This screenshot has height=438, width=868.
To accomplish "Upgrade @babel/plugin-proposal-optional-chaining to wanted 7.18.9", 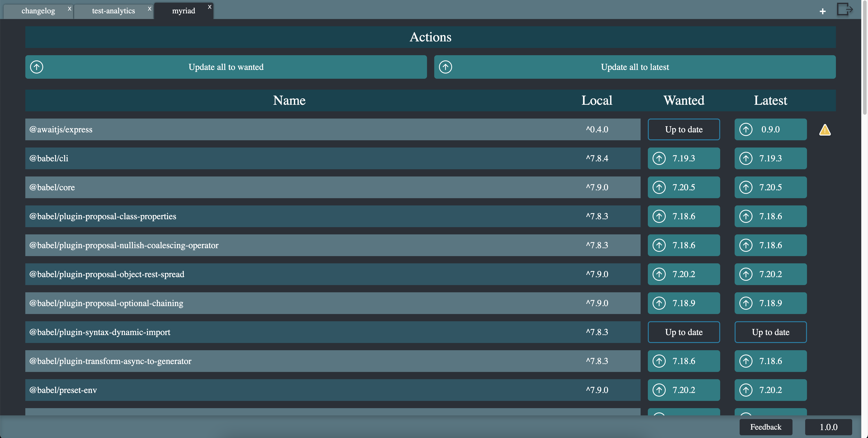I will pos(683,303).
